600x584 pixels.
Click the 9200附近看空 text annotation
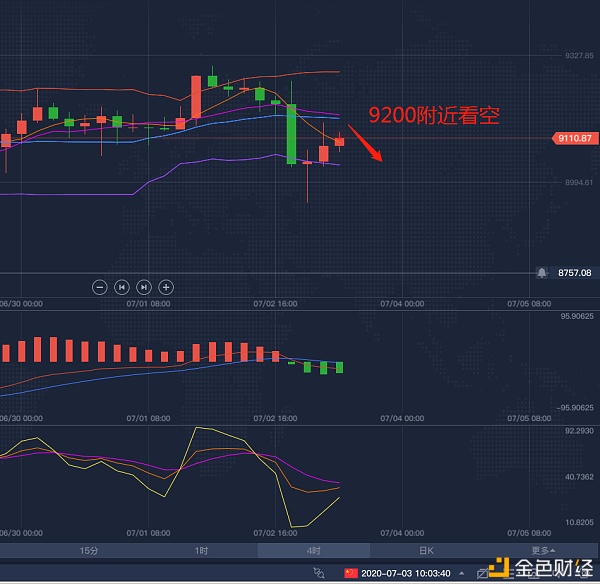pos(433,116)
